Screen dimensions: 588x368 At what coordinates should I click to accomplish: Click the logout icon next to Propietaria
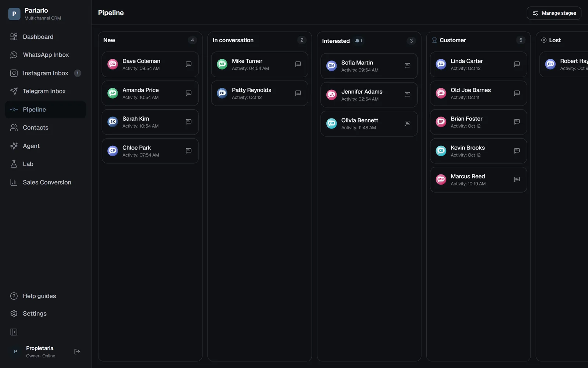pos(77,352)
